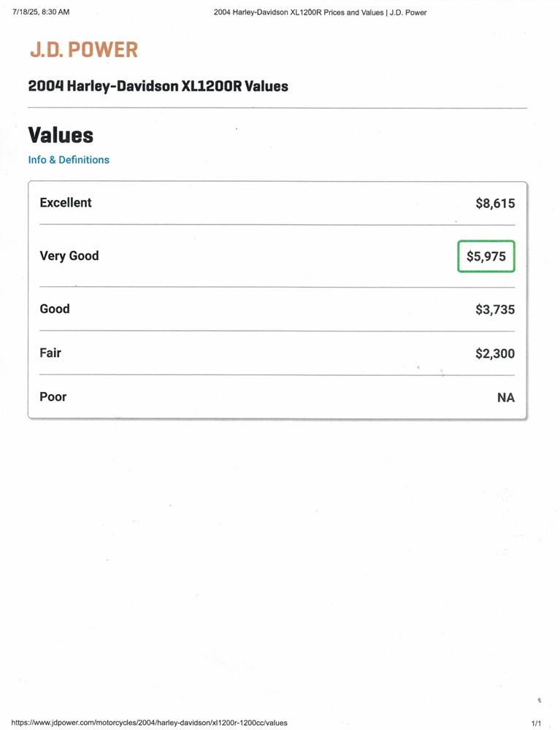The width and height of the screenshot is (560, 730).
Task: Click the 1/1 page number indicator
Action: click(536, 723)
